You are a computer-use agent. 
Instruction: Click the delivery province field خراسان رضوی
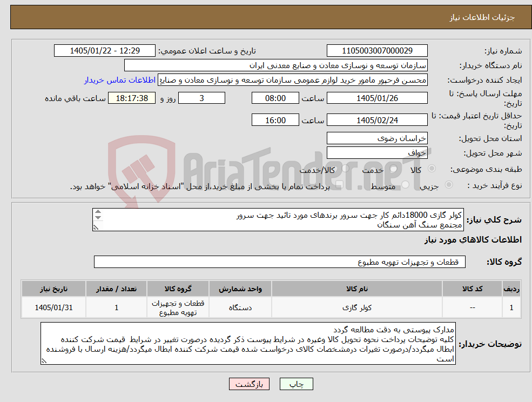377,138
